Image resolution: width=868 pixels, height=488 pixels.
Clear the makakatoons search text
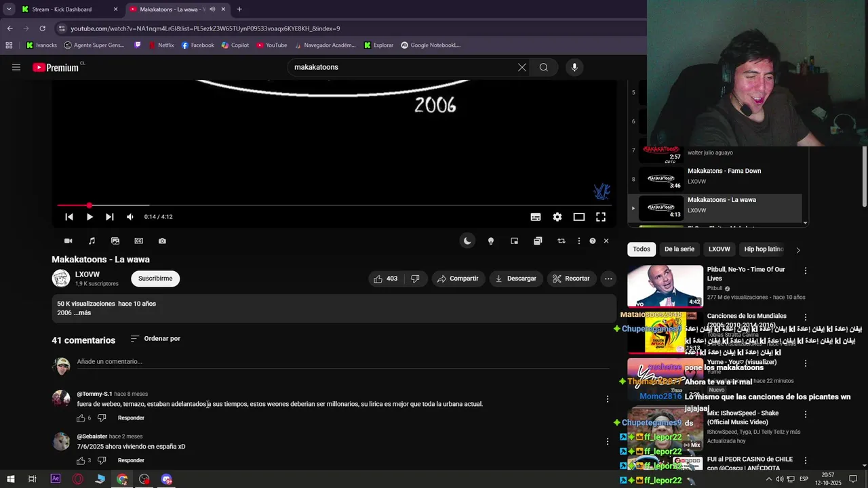click(522, 67)
